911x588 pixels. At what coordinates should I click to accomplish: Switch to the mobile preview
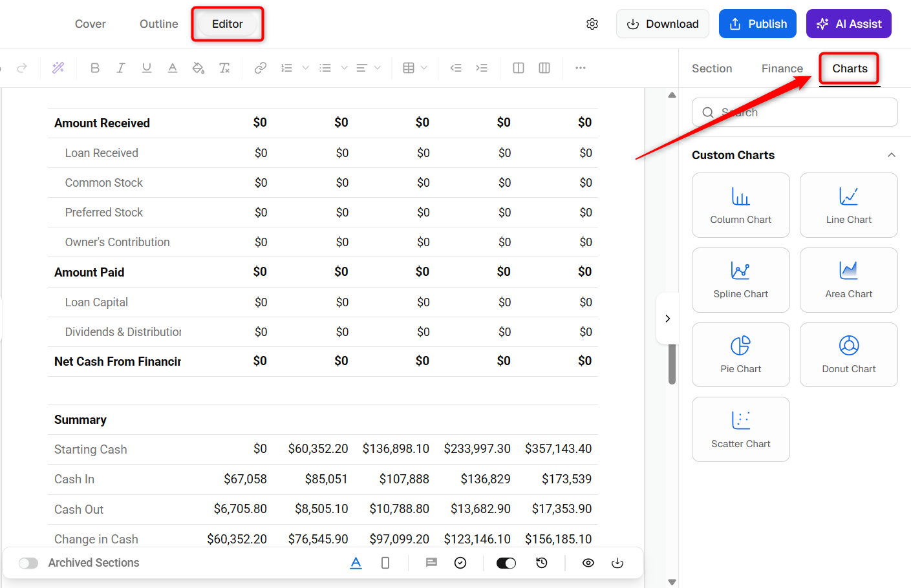point(385,563)
